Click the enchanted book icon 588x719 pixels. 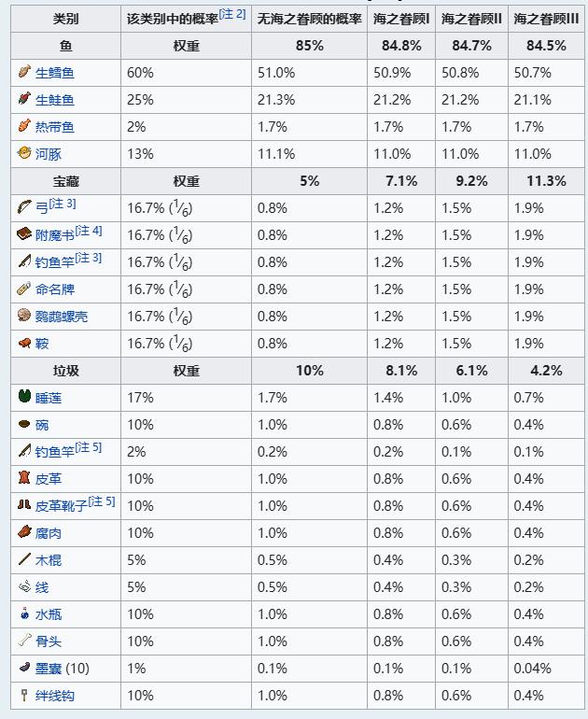24,234
